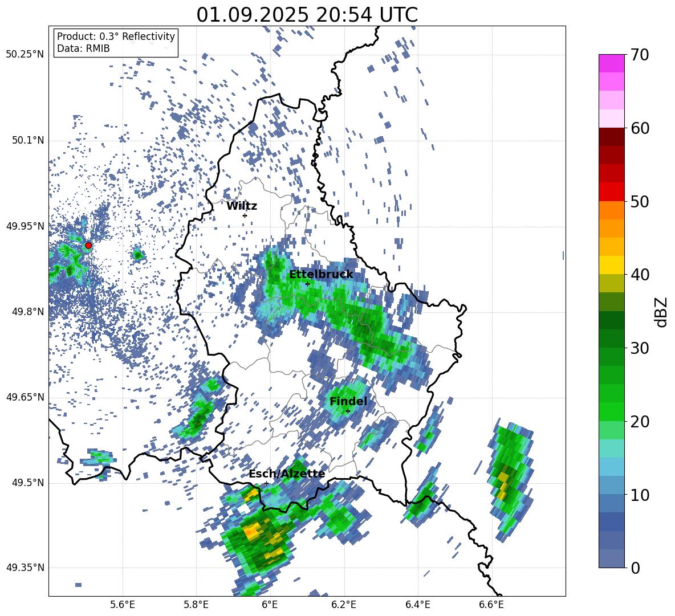Click the 5.6°E longitude label
This screenshot has height=616, width=675.
(x=123, y=605)
